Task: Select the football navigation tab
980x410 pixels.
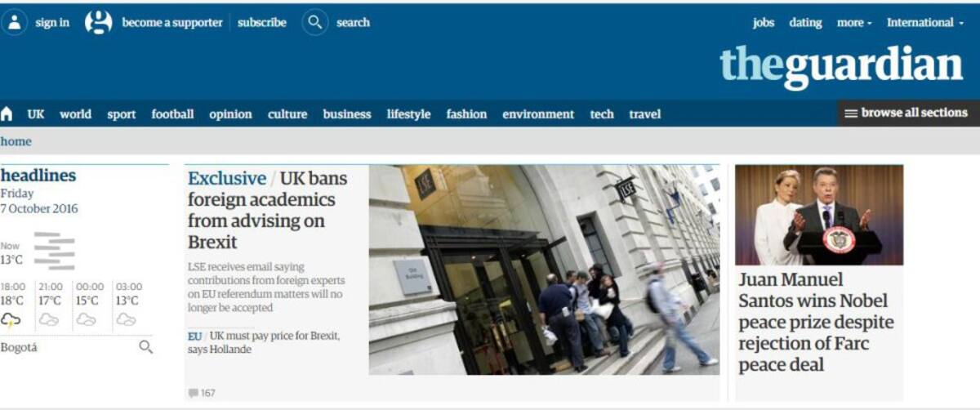Action: pyautogui.click(x=172, y=114)
